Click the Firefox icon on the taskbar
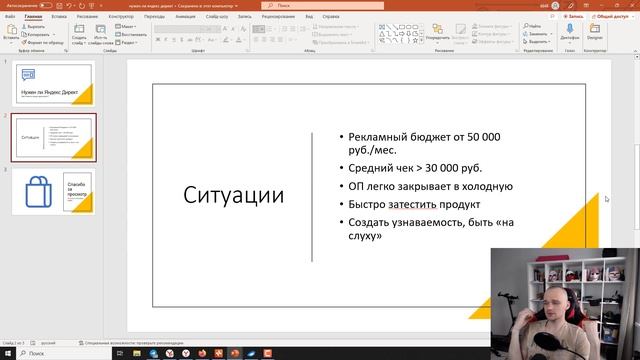Viewport: 640px width, 360px height. pos(202,353)
